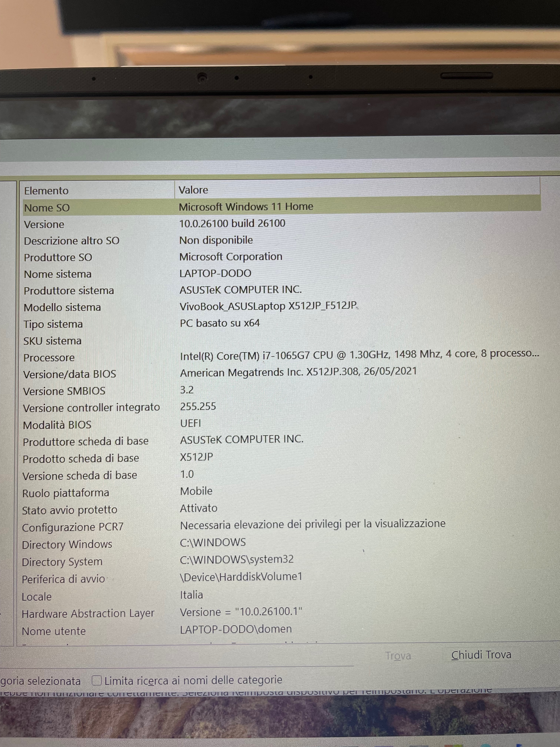The width and height of the screenshot is (560, 747).
Task: Enable Limita ricerca ai nomi delle categorie
Action: [x=97, y=680]
